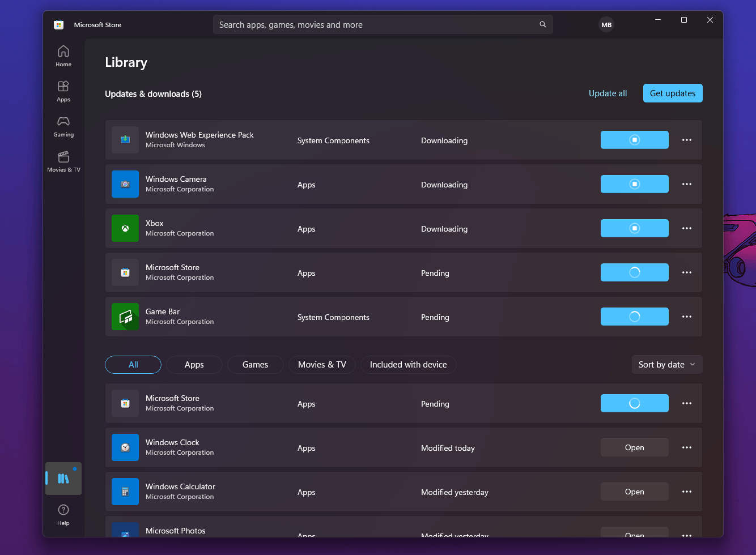This screenshot has height=555, width=756.
Task: Open the Gaming sidebar section
Action: click(63, 126)
